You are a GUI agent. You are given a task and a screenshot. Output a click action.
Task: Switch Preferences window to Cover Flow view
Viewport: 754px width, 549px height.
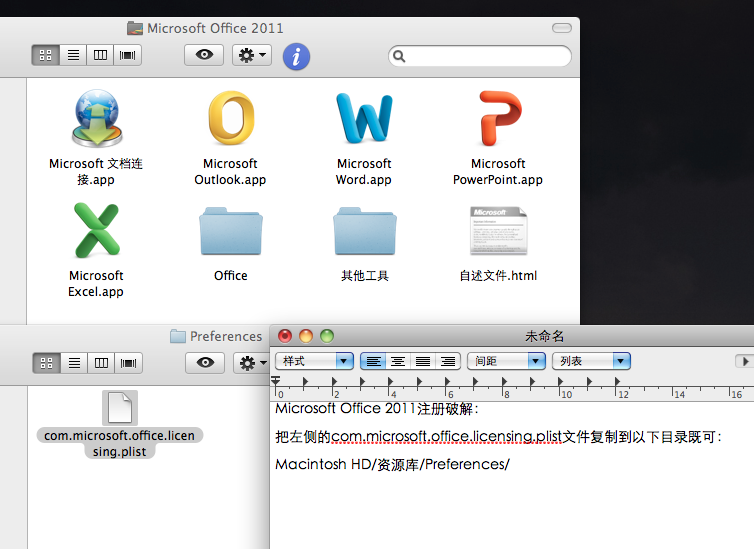128,363
